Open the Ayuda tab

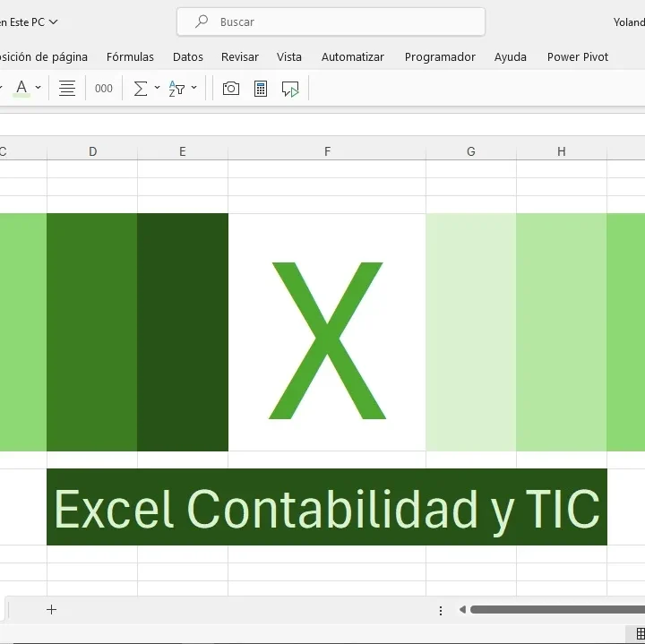510,56
